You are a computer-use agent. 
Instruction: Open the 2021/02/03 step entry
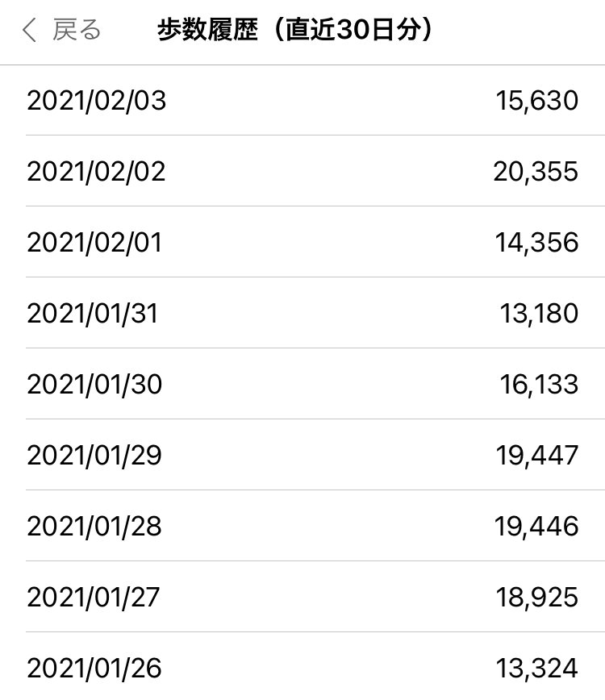pos(302,101)
